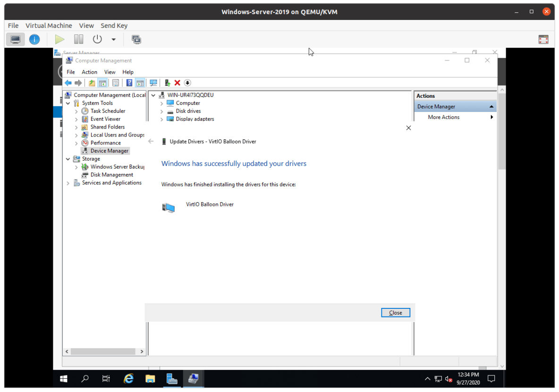This screenshot has height=392, width=559.
Task: Click the red Uninstall device icon
Action: 177,83
